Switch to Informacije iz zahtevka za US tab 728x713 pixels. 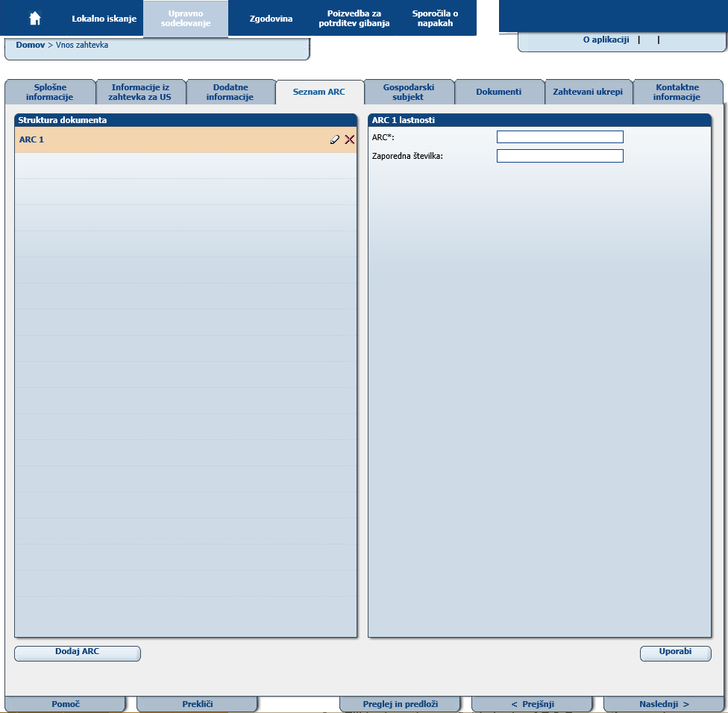(x=139, y=92)
